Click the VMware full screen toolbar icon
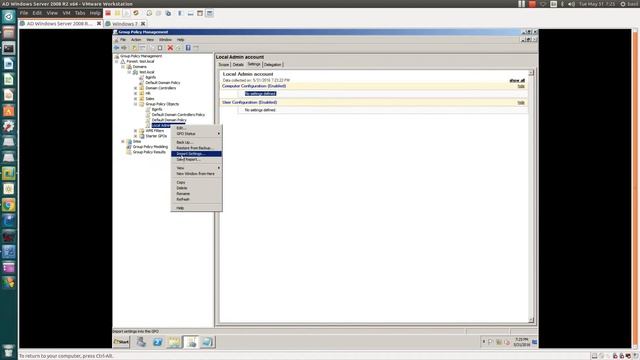 click(x=200, y=13)
